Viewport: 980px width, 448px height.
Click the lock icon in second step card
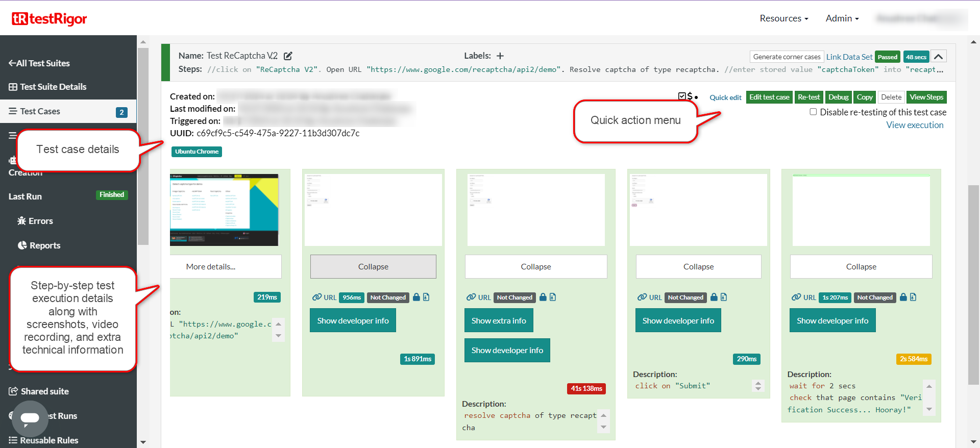point(416,297)
